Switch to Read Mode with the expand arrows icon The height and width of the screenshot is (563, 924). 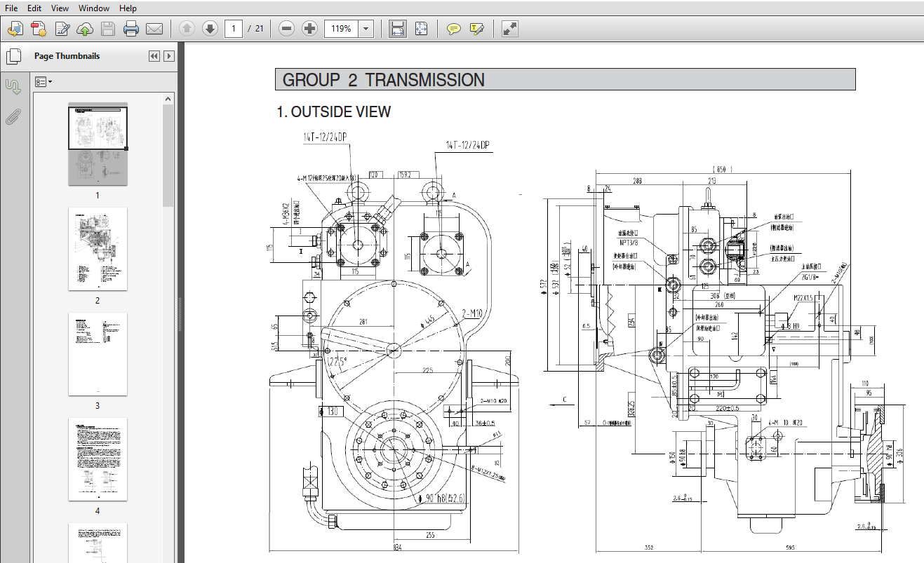(x=510, y=29)
